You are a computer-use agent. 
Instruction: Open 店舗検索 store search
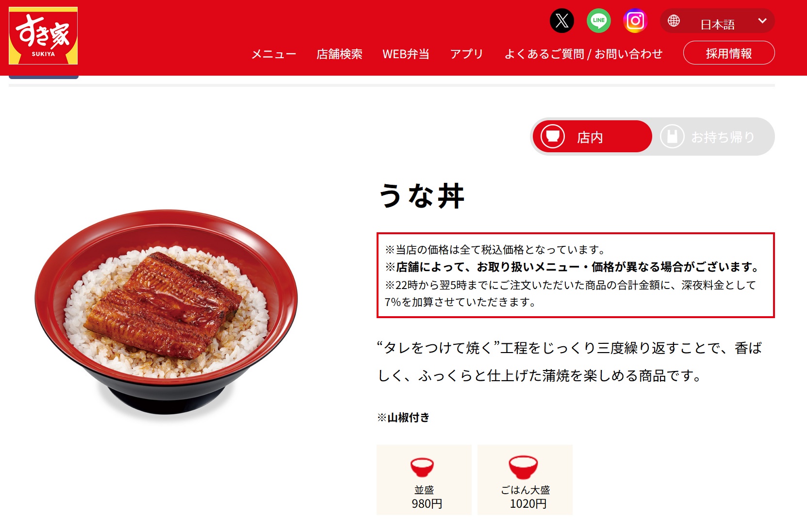pos(339,54)
